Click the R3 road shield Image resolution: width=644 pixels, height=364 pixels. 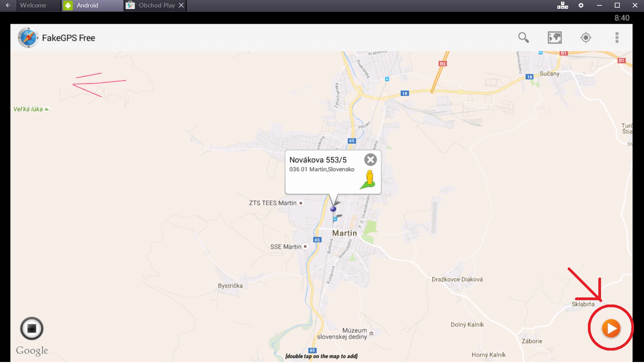pos(442,64)
